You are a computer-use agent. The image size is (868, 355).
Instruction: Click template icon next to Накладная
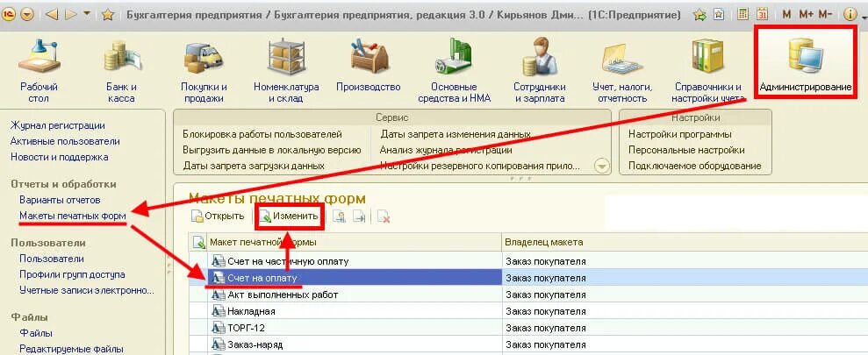(x=219, y=311)
